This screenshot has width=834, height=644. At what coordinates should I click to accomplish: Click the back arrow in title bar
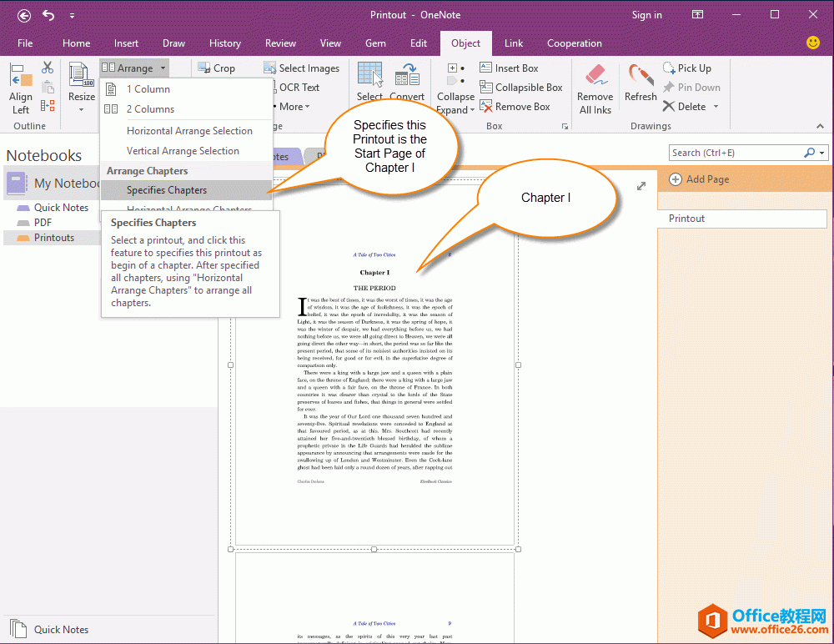pyautogui.click(x=24, y=15)
